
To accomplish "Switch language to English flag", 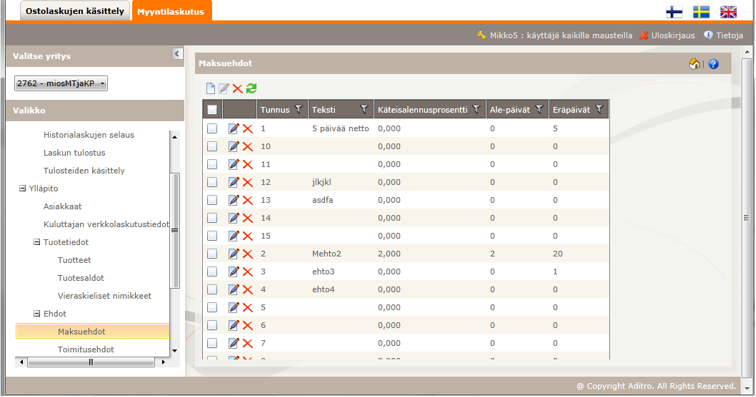I will (728, 12).
